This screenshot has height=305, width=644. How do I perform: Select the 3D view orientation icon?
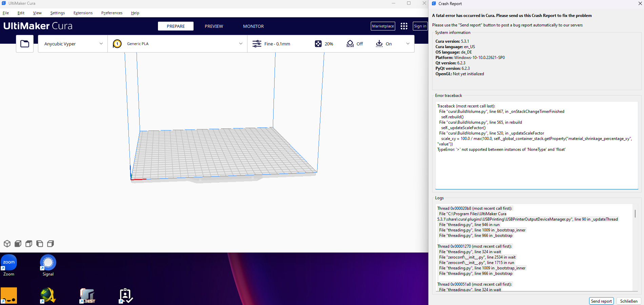pyautogui.click(x=7, y=244)
